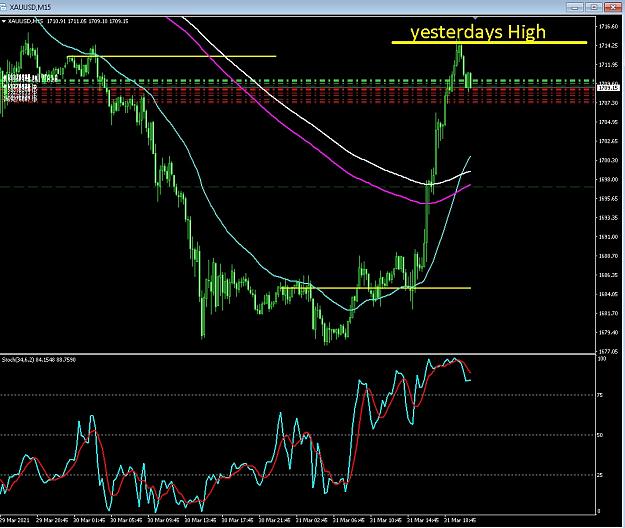Click the 1700.30 price scale label

pyautogui.click(x=608, y=160)
